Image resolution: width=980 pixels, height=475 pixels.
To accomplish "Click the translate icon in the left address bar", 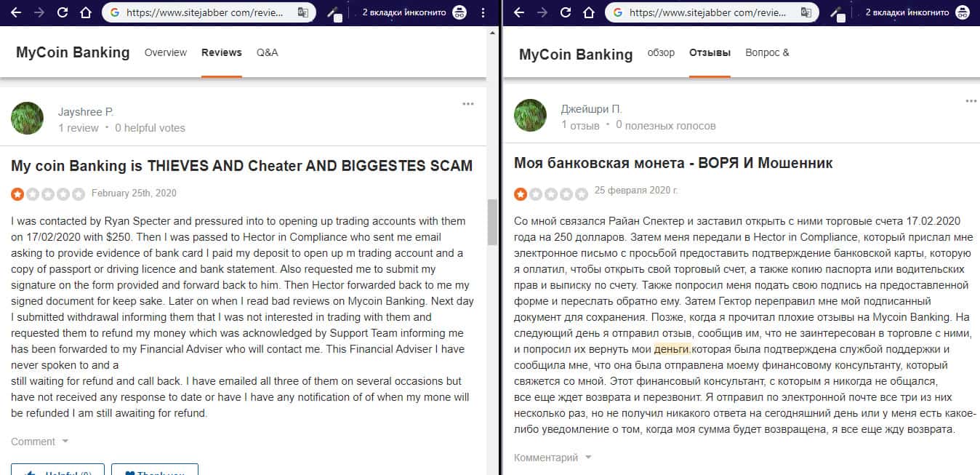I will point(303,12).
